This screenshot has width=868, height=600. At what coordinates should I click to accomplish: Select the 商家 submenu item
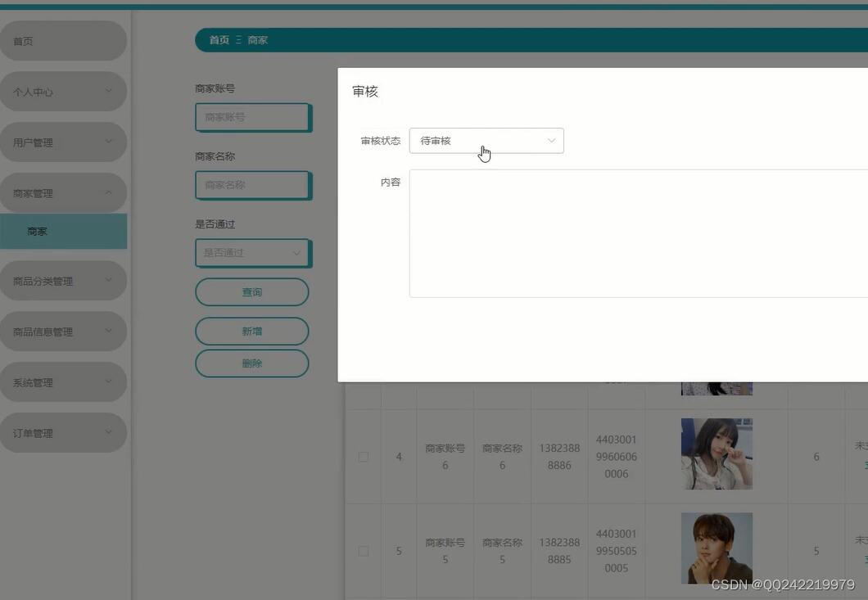coord(37,231)
